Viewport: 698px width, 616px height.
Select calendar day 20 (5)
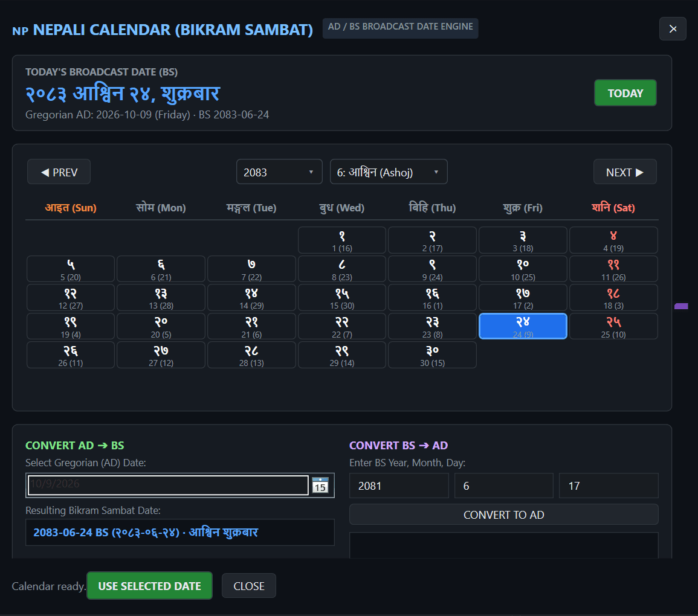[161, 327]
